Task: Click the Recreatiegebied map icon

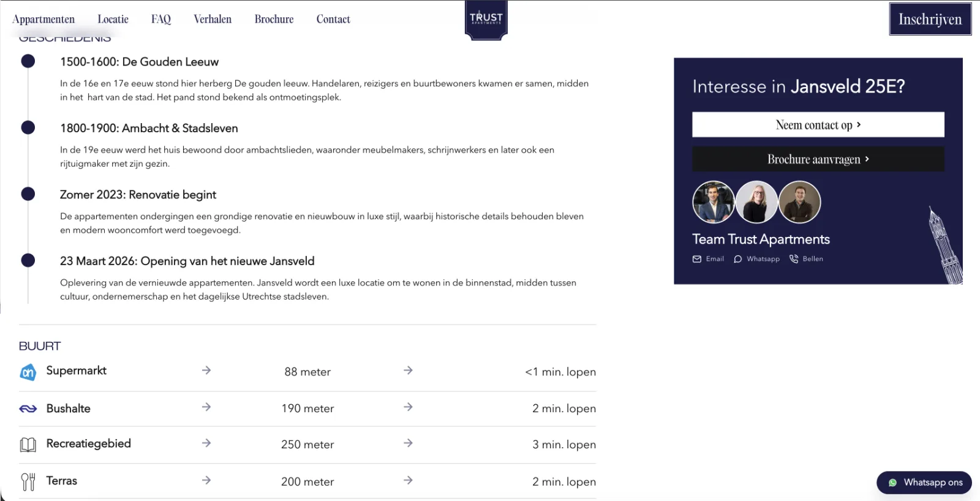Action: tap(28, 445)
